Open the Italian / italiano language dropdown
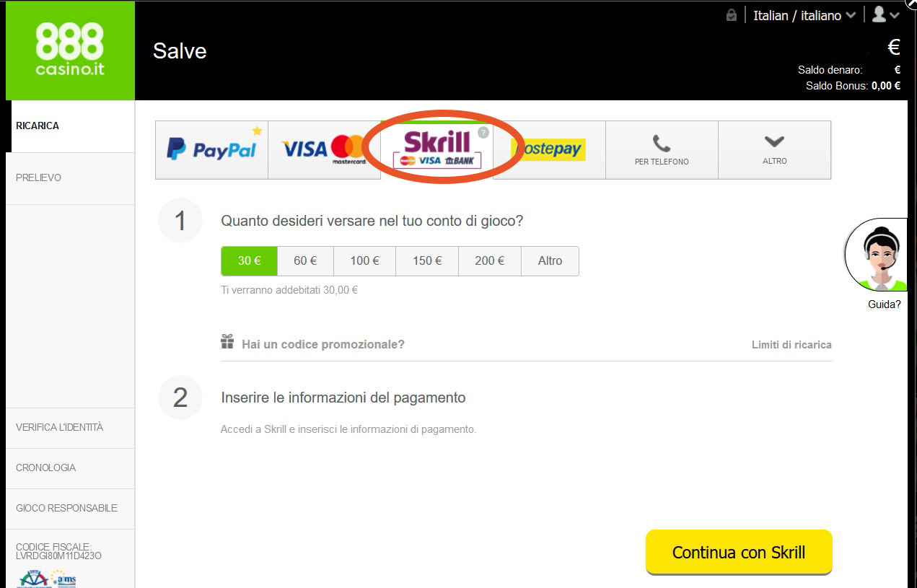This screenshot has width=917, height=588. pyautogui.click(x=804, y=15)
